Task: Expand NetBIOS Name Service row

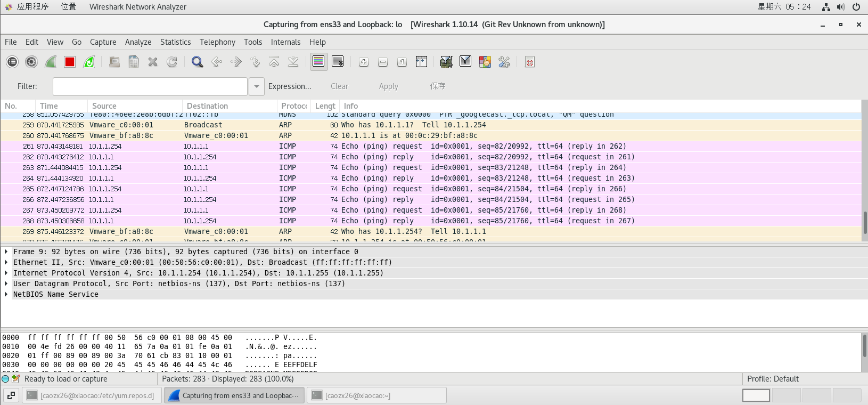Action: [6, 294]
